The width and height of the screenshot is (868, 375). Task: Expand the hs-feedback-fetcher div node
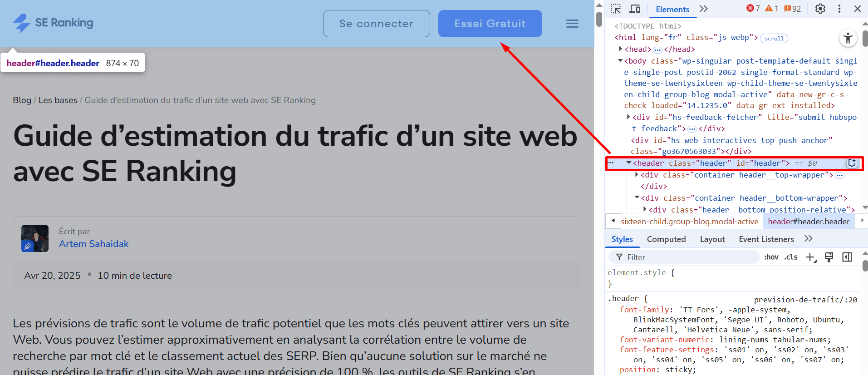click(628, 117)
